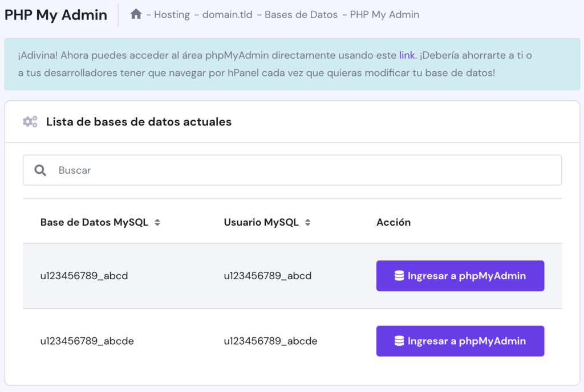Viewport: 584px width, 392px height.
Task: Click the magnifying glass in the Buscar bar
Action: click(40, 170)
